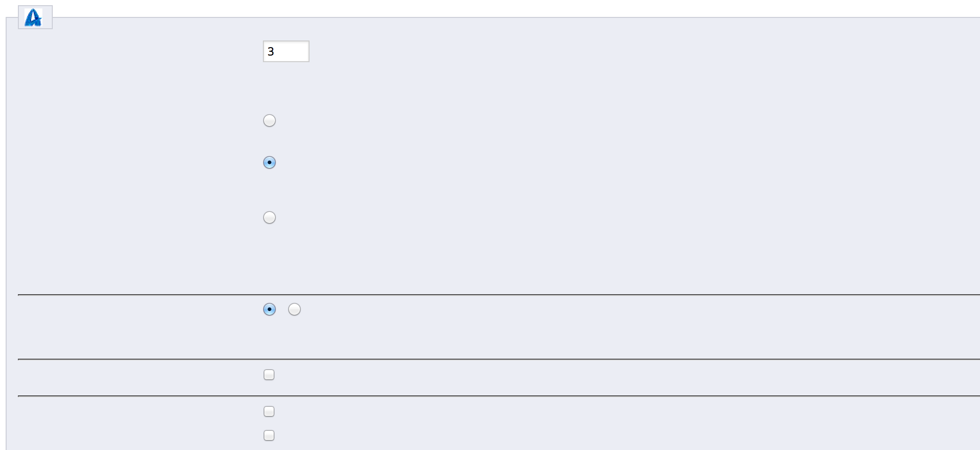This screenshot has width=980, height=450.
Task: Click the number field containing 3
Action: click(286, 51)
